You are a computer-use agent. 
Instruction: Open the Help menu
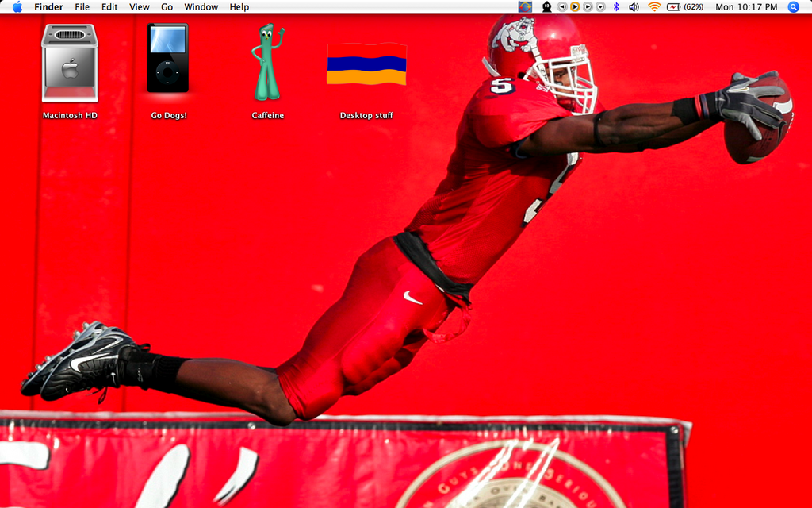click(239, 6)
